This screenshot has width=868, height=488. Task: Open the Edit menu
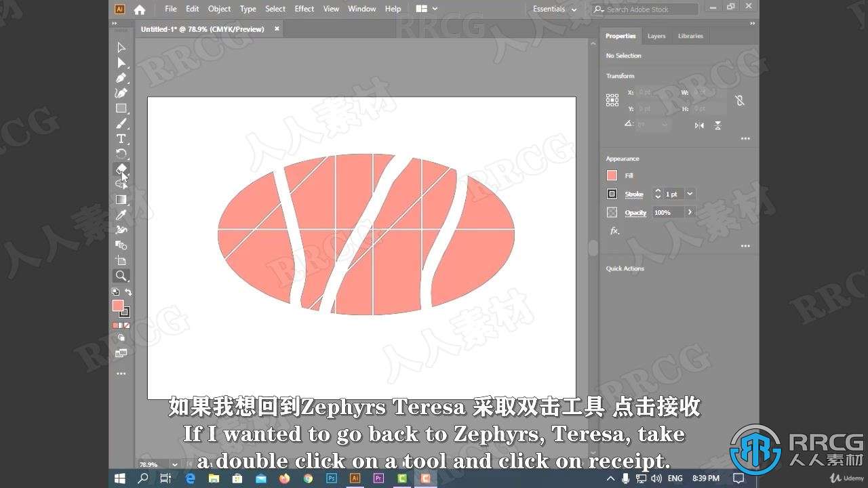[193, 9]
